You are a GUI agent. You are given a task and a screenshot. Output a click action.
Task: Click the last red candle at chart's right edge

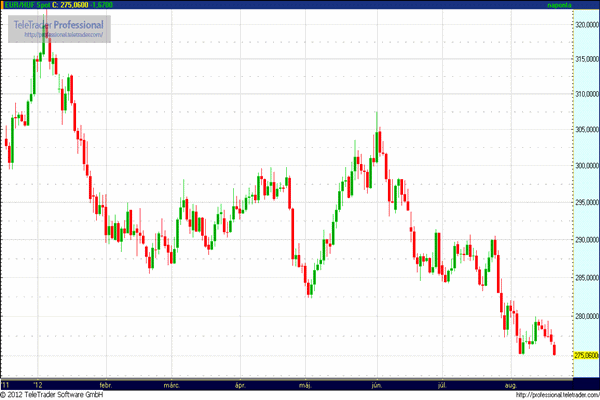(554, 346)
